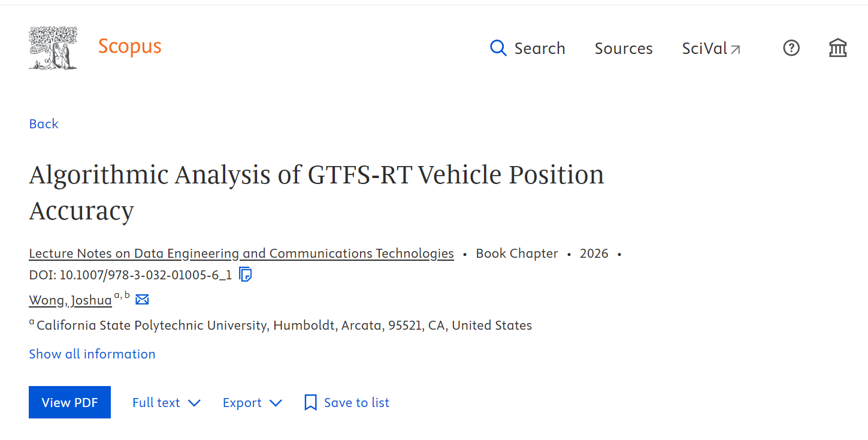
Task: Open the help question mark icon
Action: [x=791, y=48]
